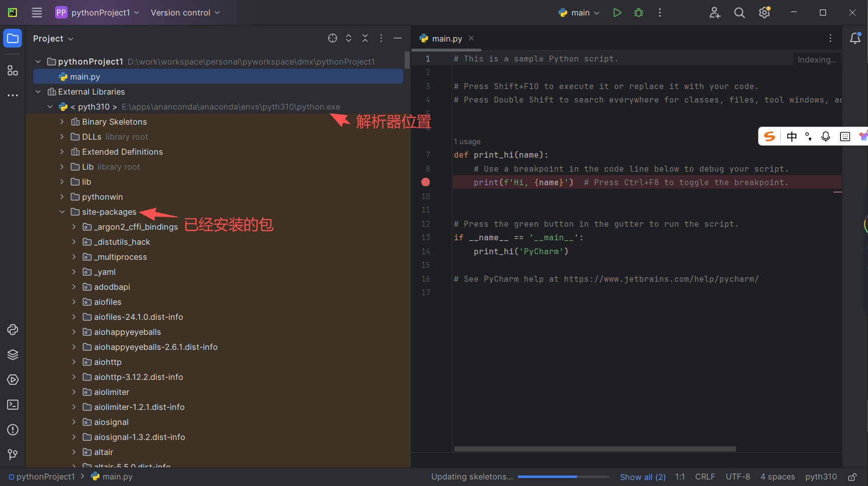Open more run actions menu
The image size is (868, 486).
[660, 13]
